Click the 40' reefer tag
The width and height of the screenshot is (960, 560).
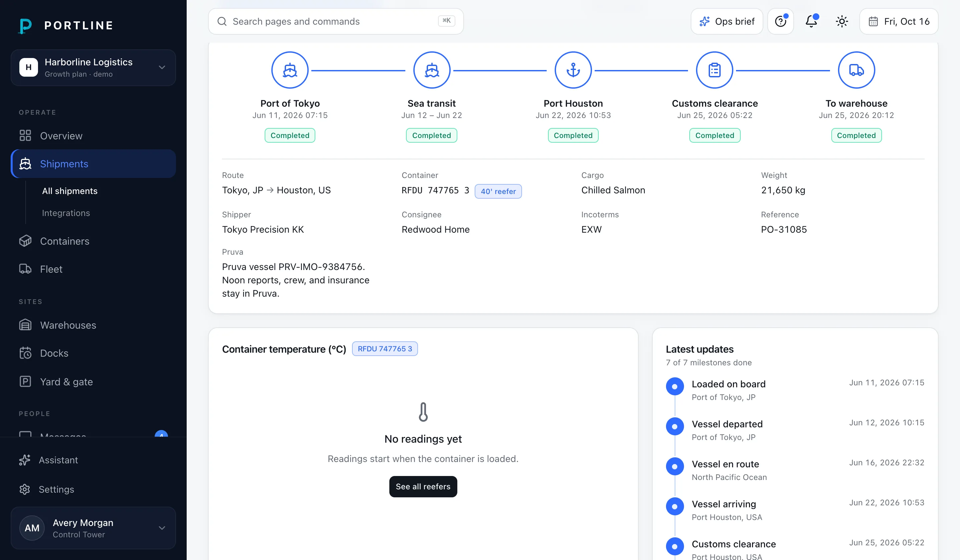tap(498, 191)
